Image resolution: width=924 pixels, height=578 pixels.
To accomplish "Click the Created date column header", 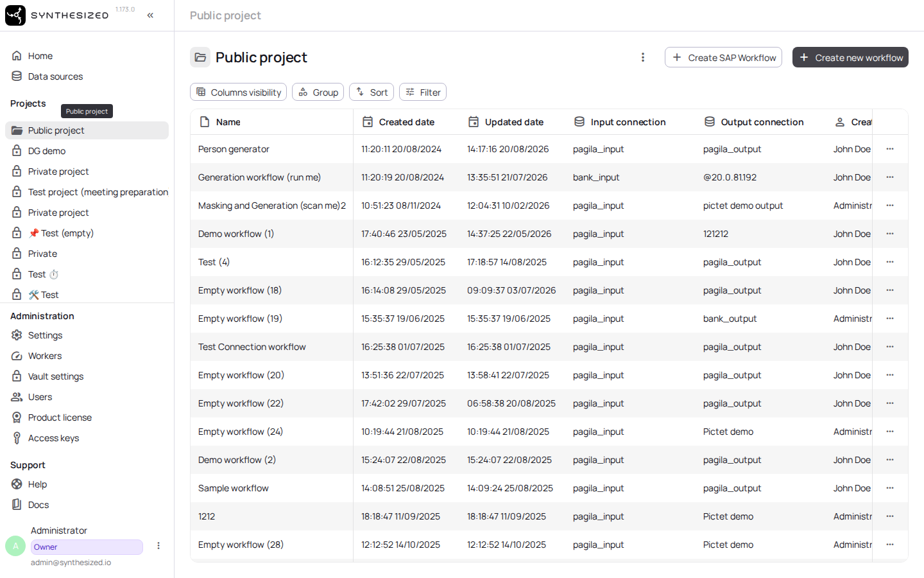I will tap(406, 122).
